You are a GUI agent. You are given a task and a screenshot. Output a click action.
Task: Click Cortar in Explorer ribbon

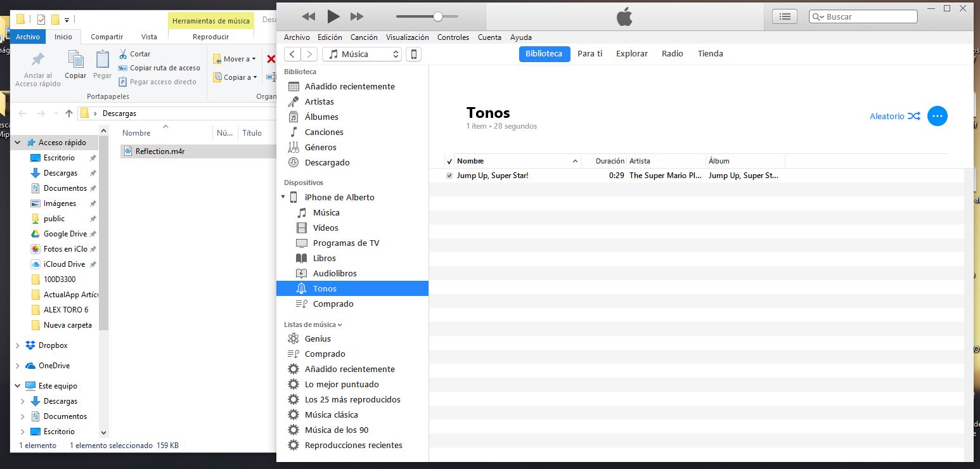click(x=134, y=54)
